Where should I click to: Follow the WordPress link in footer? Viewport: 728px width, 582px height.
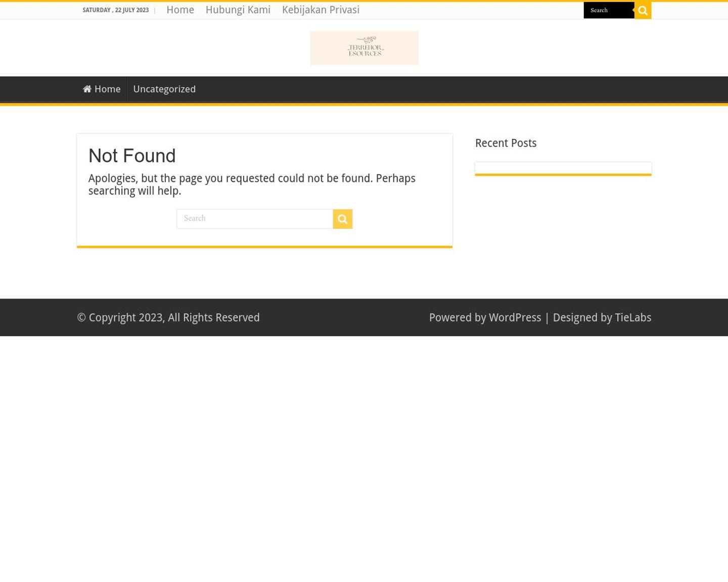click(515, 318)
